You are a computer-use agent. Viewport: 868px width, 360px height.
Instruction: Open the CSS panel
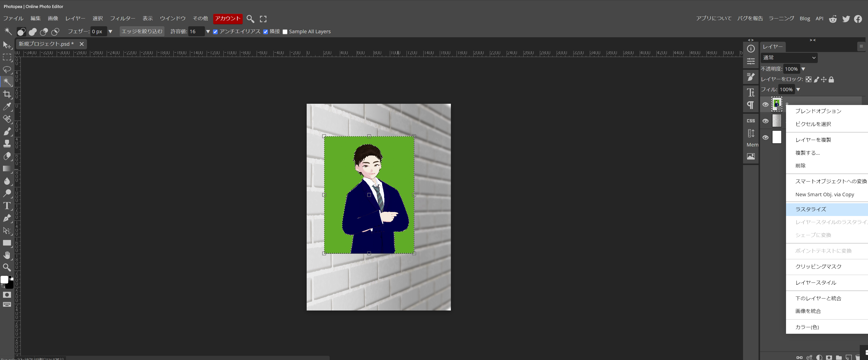(751, 121)
